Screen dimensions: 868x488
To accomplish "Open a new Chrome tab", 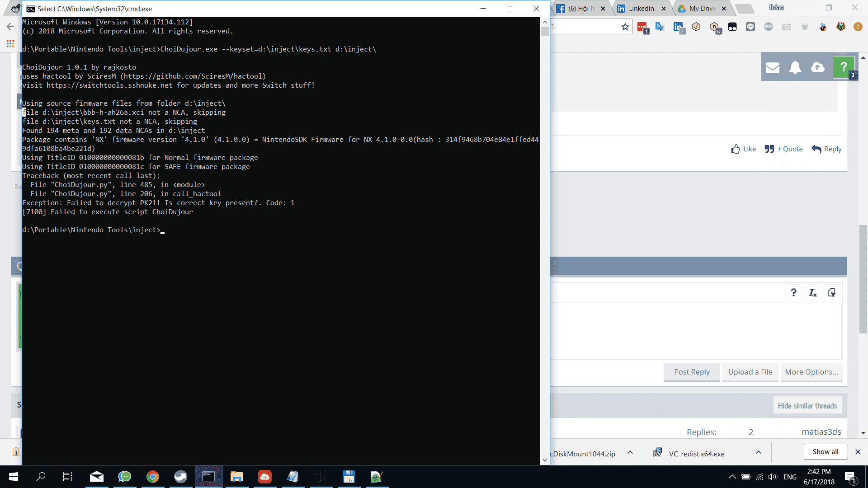I will 744,9.
